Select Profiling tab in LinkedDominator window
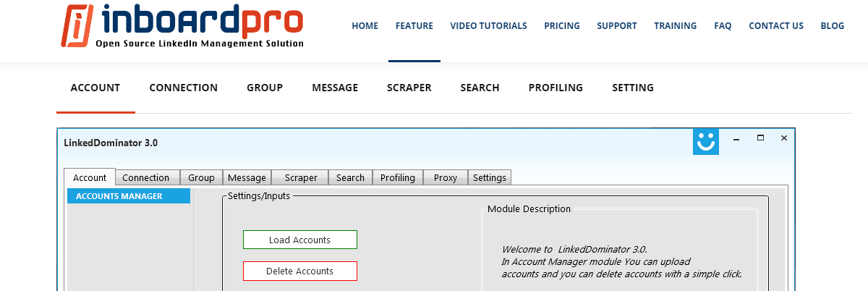Image resolution: width=868 pixels, height=291 pixels. tap(398, 177)
